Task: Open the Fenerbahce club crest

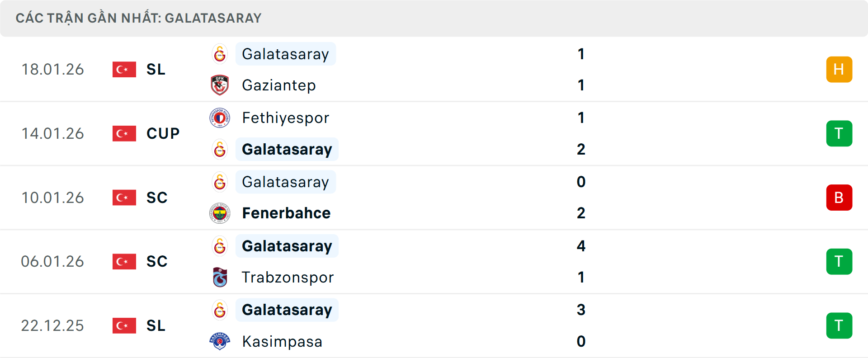Action: coord(220,213)
